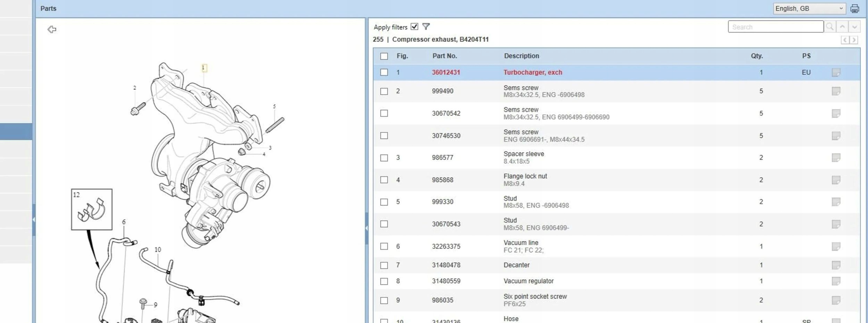Collapse the left sidebar splitter handle

(x=34, y=220)
